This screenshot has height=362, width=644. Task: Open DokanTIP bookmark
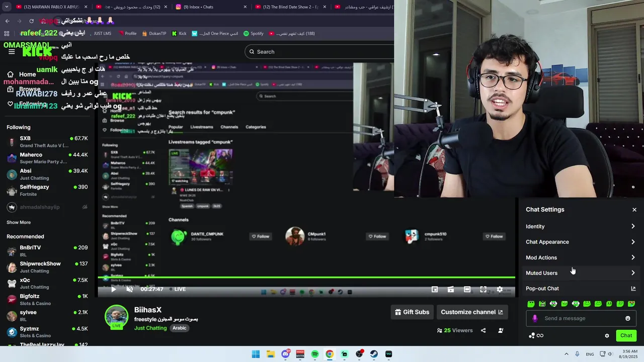tap(154, 34)
